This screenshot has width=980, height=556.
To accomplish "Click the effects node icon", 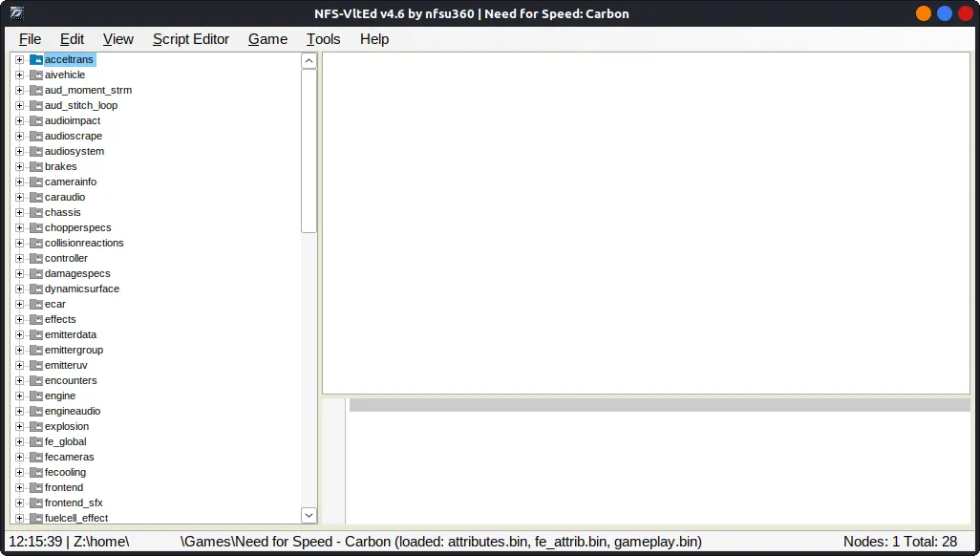I will click(x=36, y=320).
